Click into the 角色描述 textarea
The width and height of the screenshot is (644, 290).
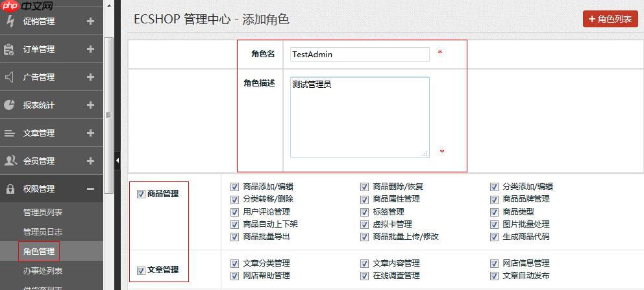tap(360, 117)
